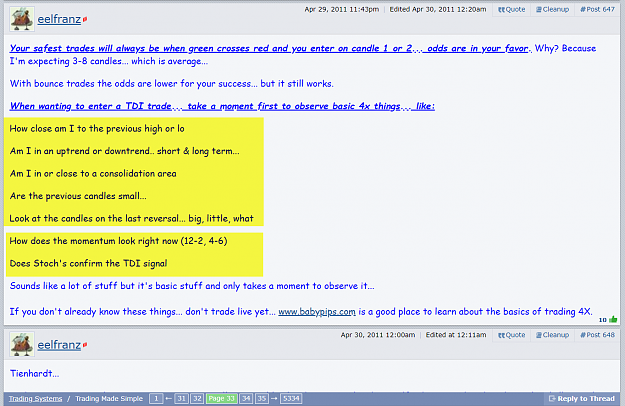Open permalink #Post 648
Screen dimensions: 625x406
click(x=597, y=335)
